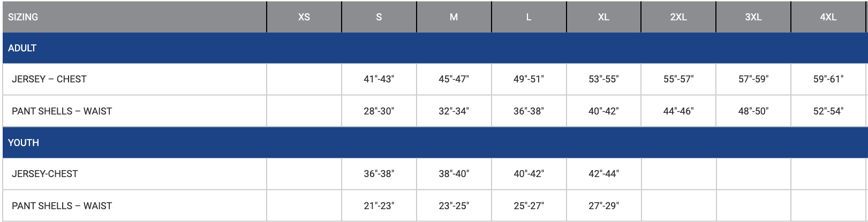
Task: Select the XS size column header
Action: (304, 17)
